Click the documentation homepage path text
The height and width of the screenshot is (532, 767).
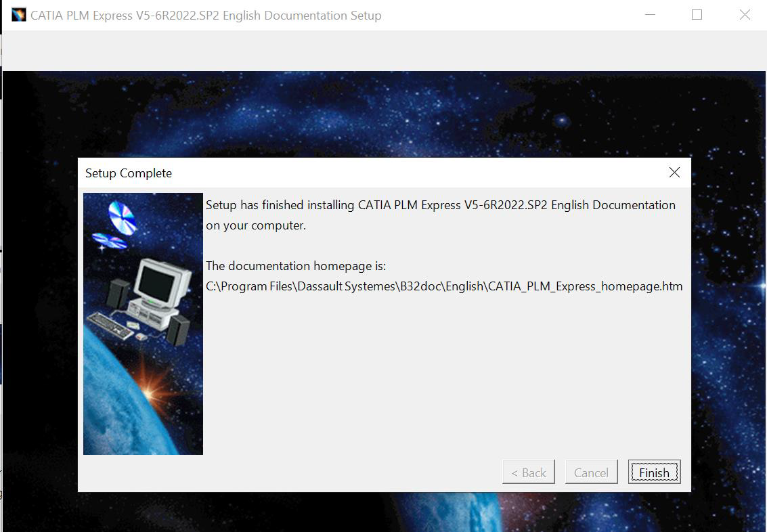pyautogui.click(x=444, y=286)
